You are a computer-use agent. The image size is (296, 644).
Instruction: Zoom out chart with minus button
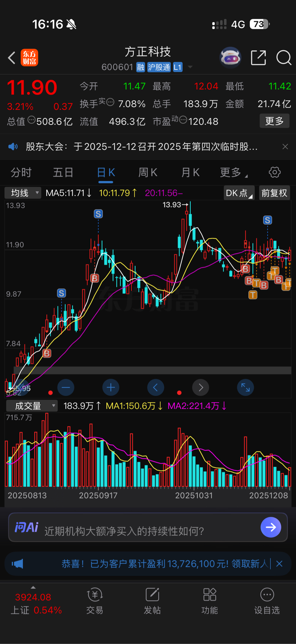coord(66,387)
